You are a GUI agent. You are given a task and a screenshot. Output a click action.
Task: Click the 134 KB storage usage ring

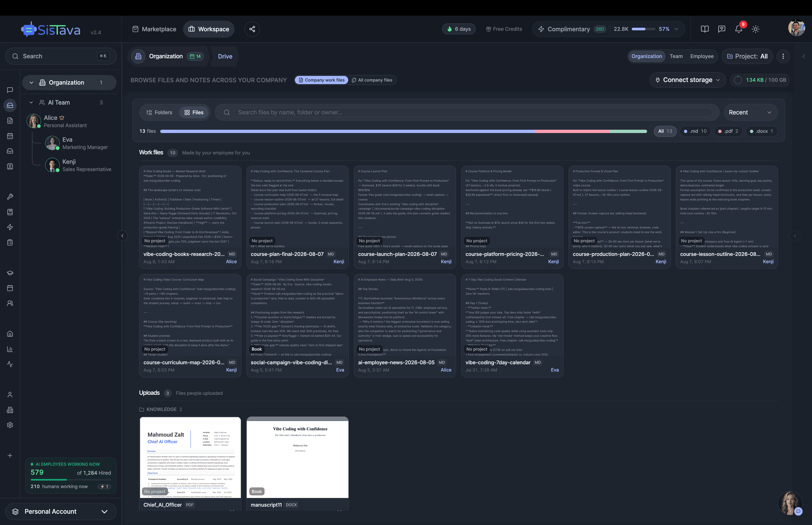(x=737, y=80)
